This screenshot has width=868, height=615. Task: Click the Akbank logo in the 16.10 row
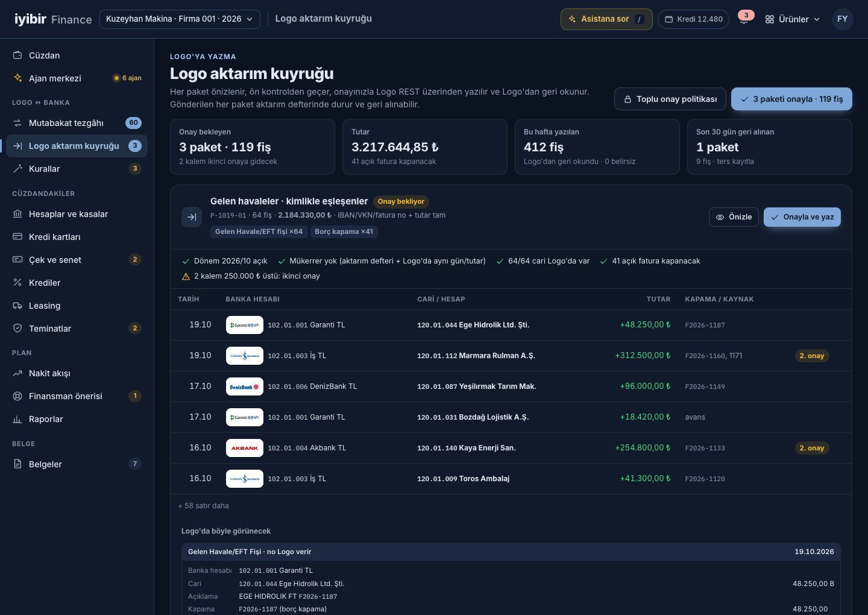coord(245,448)
